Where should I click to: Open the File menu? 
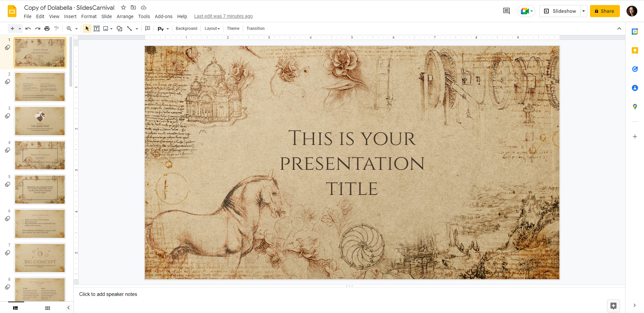(x=28, y=16)
